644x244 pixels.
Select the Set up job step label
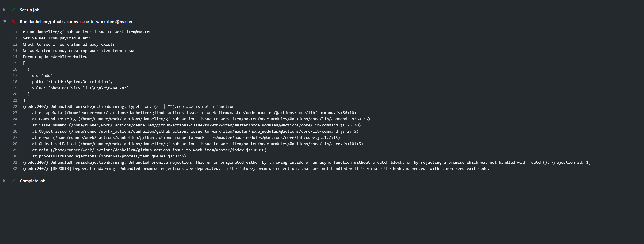29,10
